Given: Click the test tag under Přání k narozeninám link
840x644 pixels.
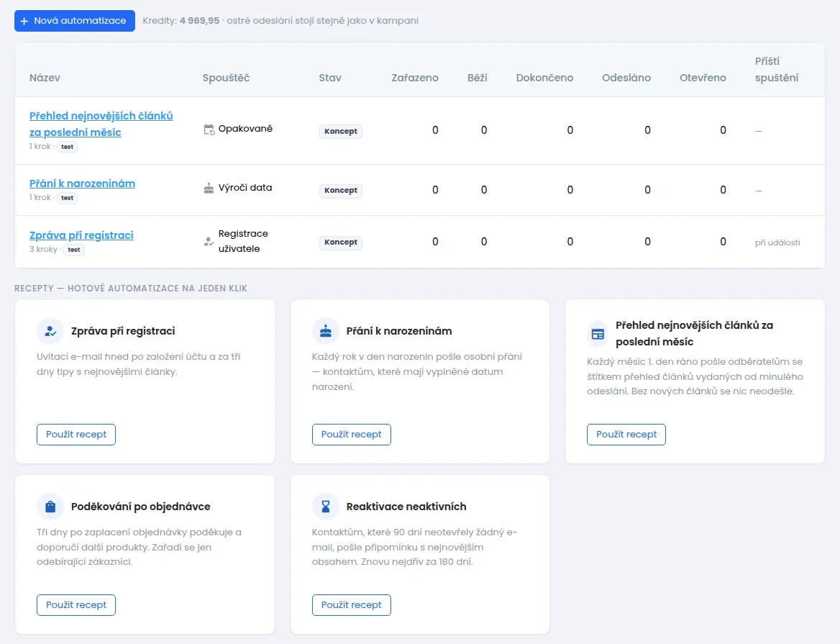Looking at the screenshot, I should pyautogui.click(x=67, y=198).
